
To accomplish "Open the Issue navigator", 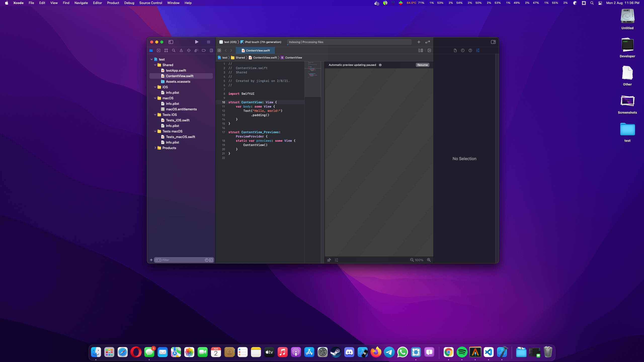I will [181, 51].
